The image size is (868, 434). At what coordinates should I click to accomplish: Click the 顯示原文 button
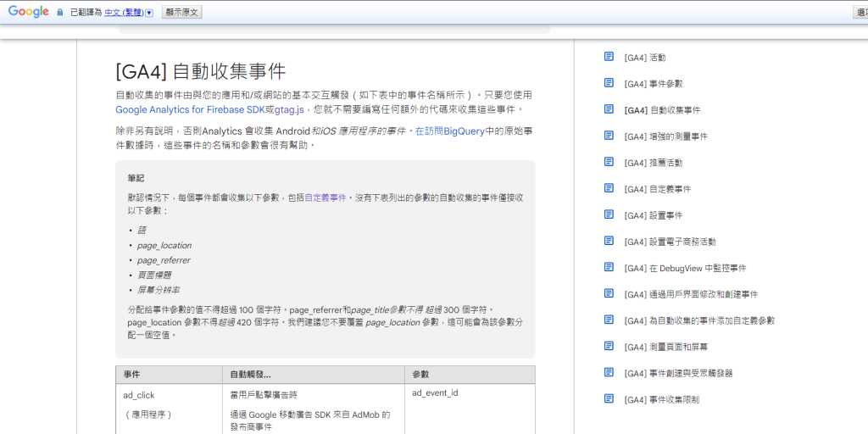[181, 12]
